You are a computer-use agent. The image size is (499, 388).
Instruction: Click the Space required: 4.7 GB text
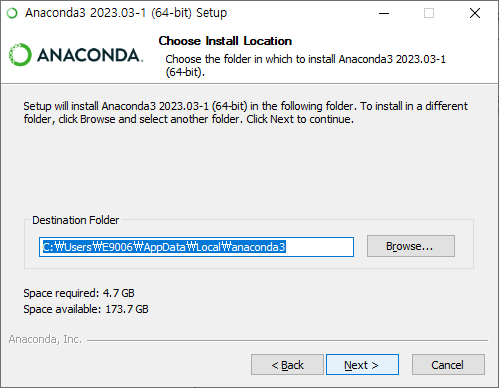tap(79, 293)
